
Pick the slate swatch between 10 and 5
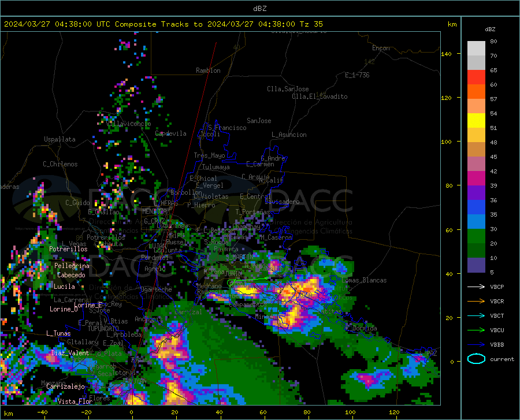(476, 265)
